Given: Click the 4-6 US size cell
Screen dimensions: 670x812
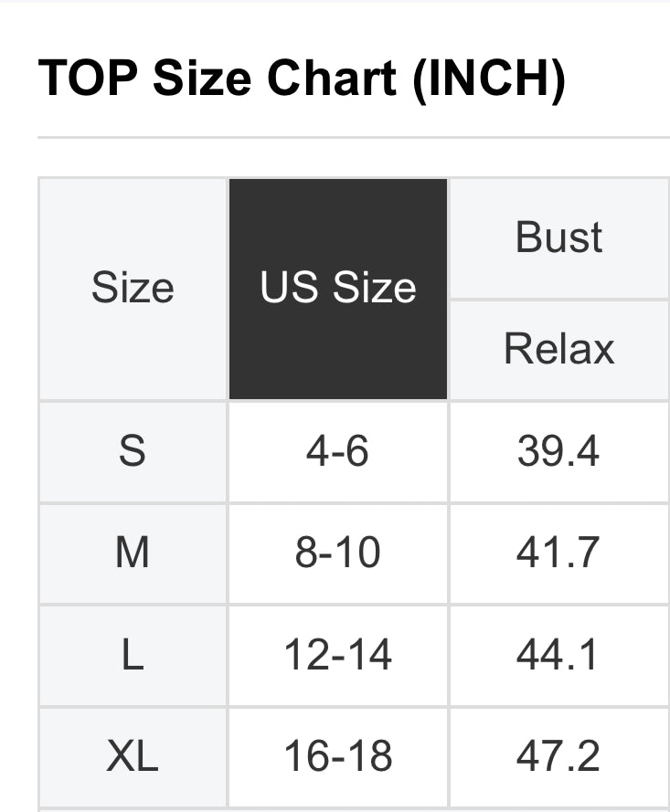Looking at the screenshot, I should click(338, 451).
